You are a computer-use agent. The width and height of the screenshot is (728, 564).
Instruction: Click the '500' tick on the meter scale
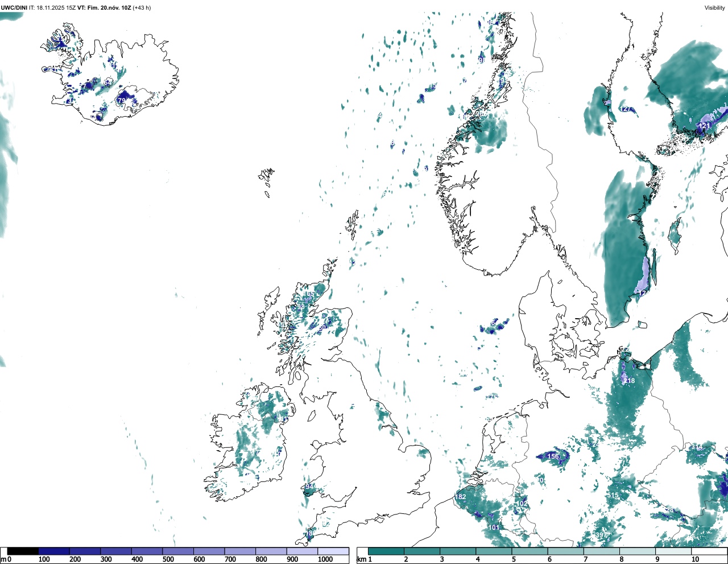click(x=168, y=559)
